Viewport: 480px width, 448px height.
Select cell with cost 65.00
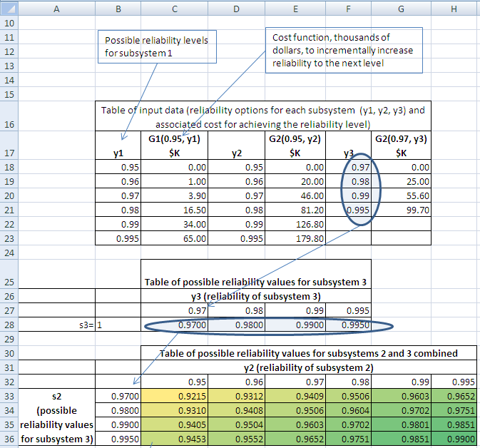tap(175, 238)
